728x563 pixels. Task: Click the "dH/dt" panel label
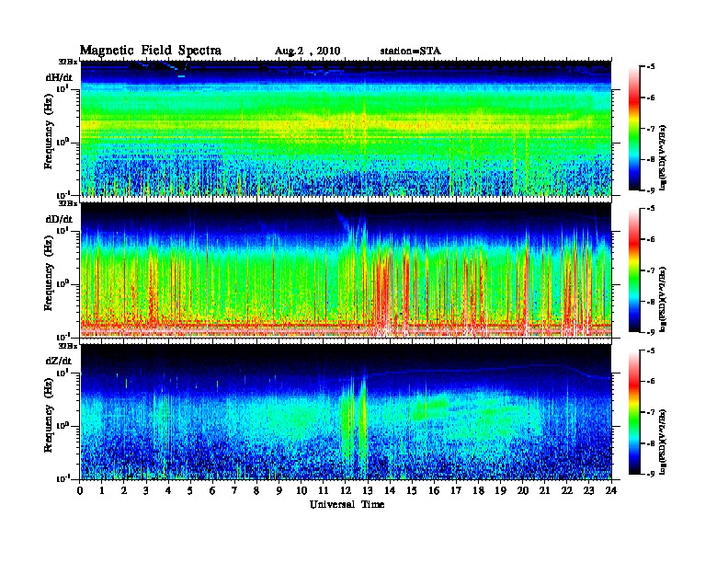pyautogui.click(x=59, y=77)
